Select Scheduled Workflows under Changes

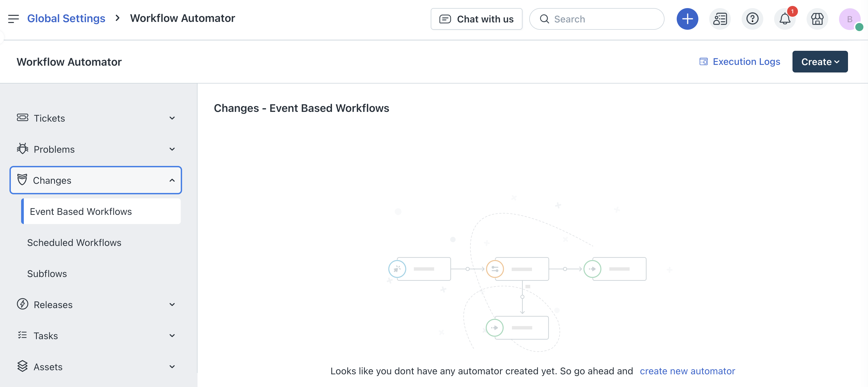74,243
